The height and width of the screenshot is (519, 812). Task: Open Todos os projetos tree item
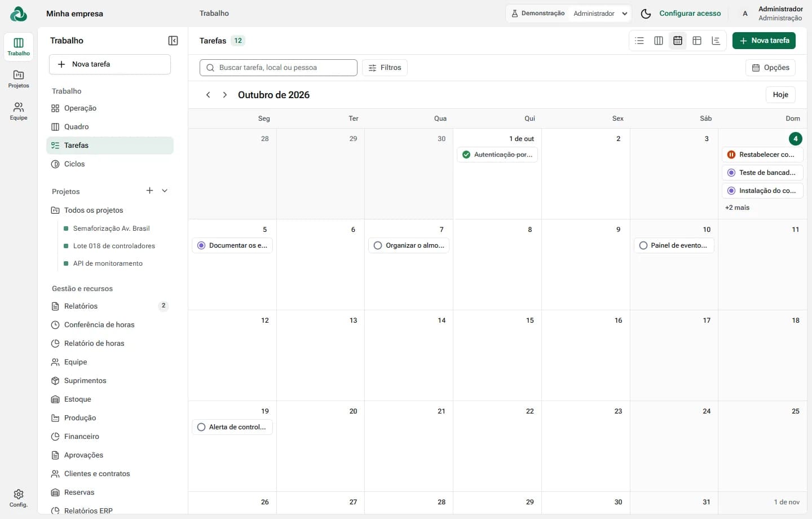[110, 210]
